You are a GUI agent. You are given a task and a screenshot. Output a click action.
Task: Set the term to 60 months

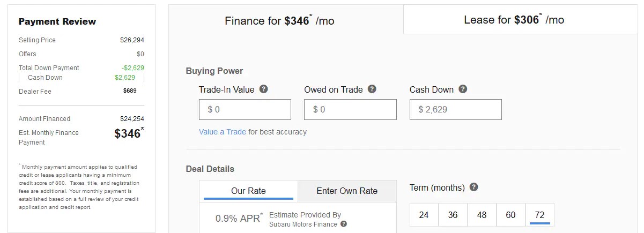coord(511,215)
